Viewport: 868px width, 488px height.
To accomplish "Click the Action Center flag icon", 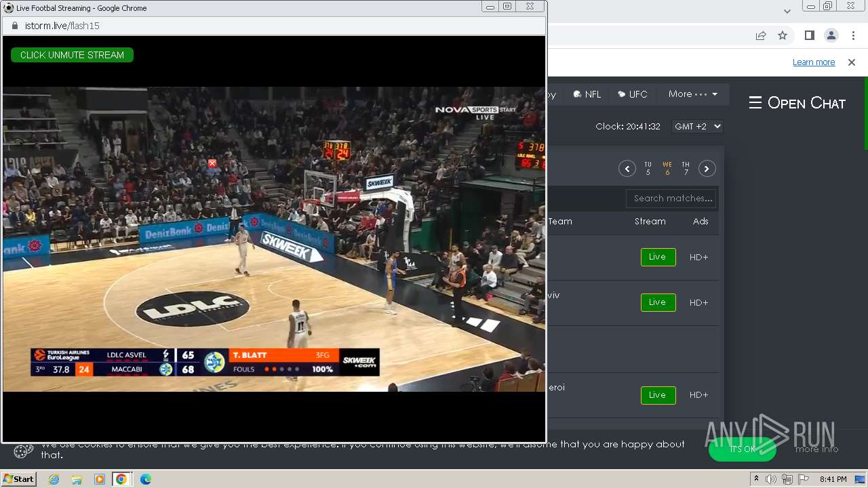I will point(804,479).
